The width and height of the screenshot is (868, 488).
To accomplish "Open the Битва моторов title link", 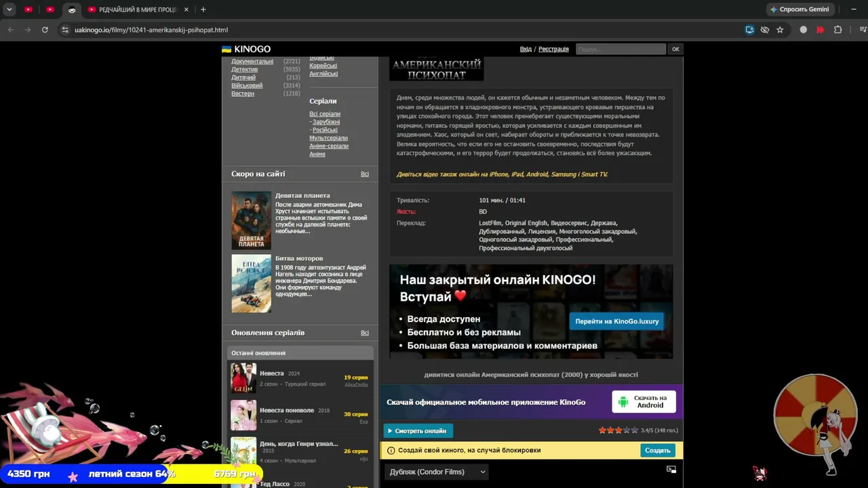I will [x=299, y=258].
